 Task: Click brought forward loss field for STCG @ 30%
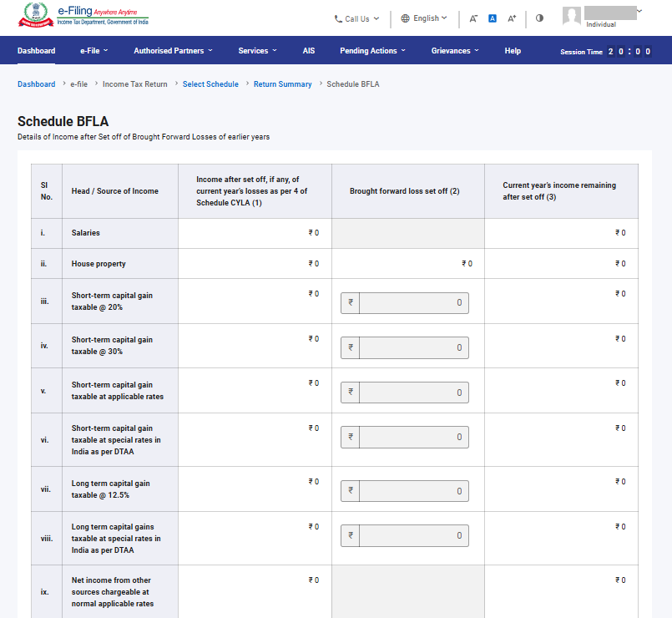click(x=405, y=347)
